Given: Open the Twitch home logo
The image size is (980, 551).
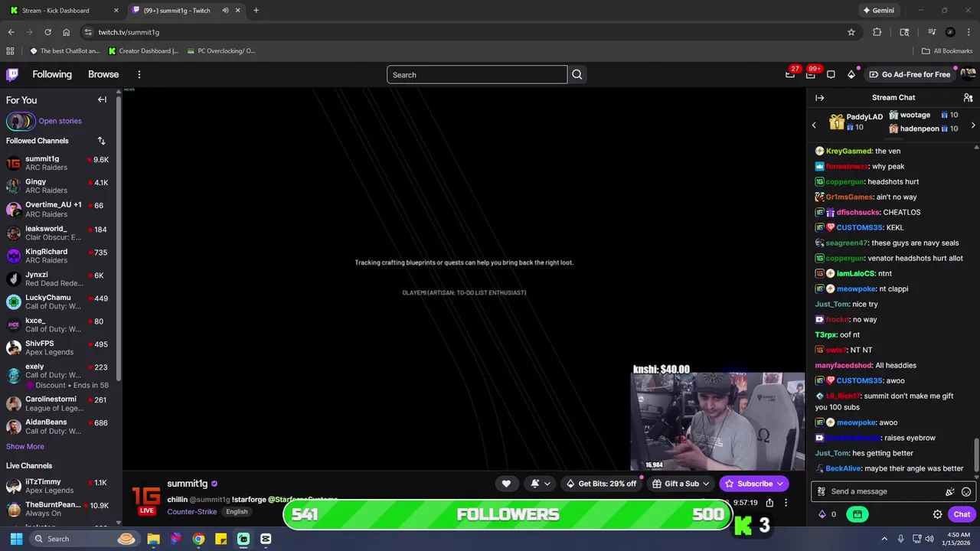Looking at the screenshot, I should pos(12,74).
